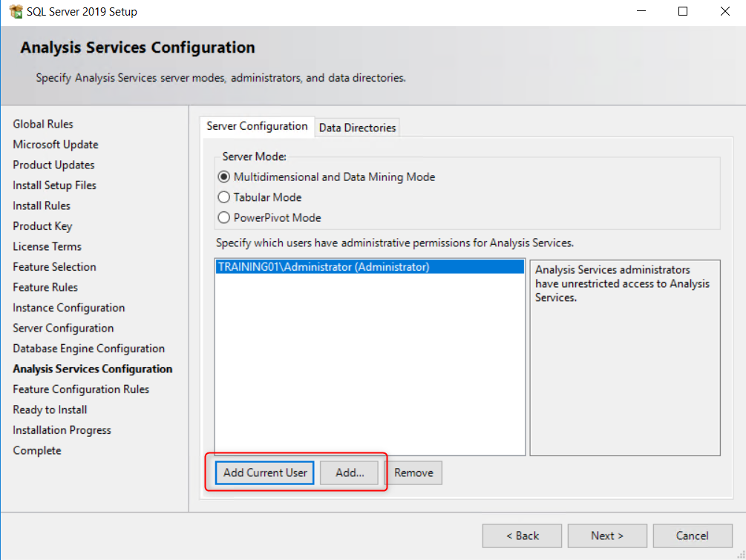The height and width of the screenshot is (560, 746).
Task: Click the Analysis Services administrators description box
Action: click(625, 358)
